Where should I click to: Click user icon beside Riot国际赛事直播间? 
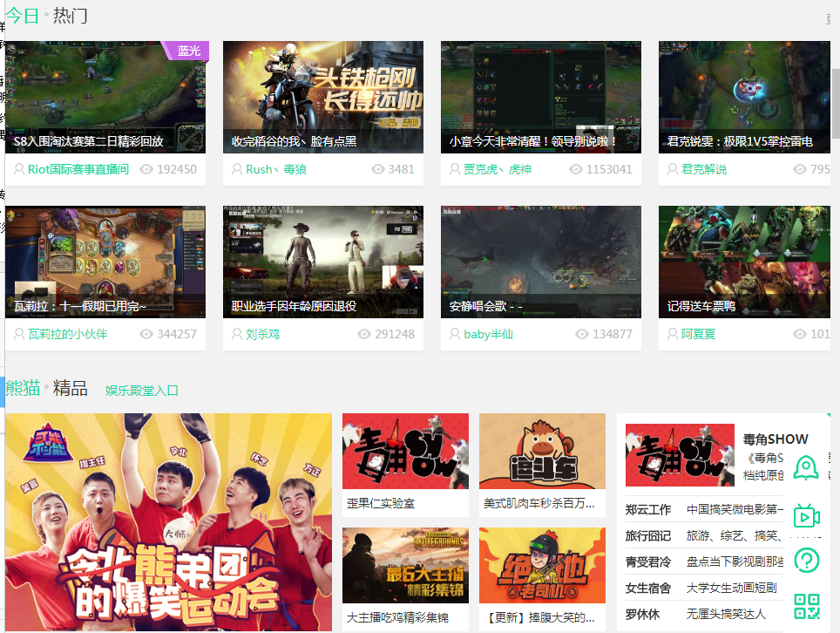point(19,169)
